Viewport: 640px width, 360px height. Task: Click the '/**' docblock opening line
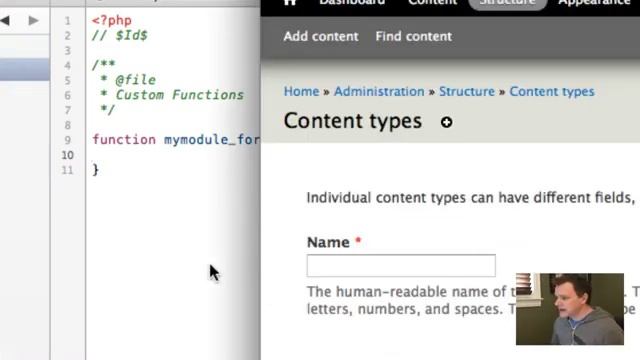[104, 64]
